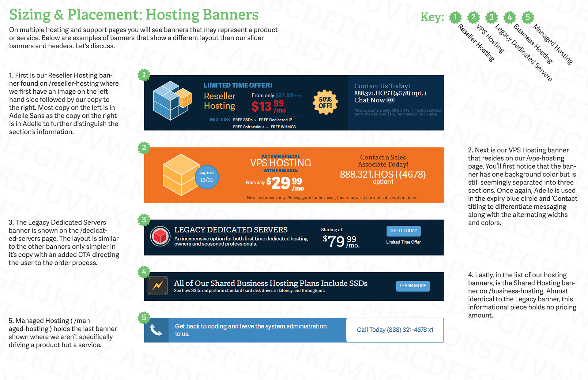Click the $13.99/mo Reseller price
588x380 pixels.
[268, 106]
